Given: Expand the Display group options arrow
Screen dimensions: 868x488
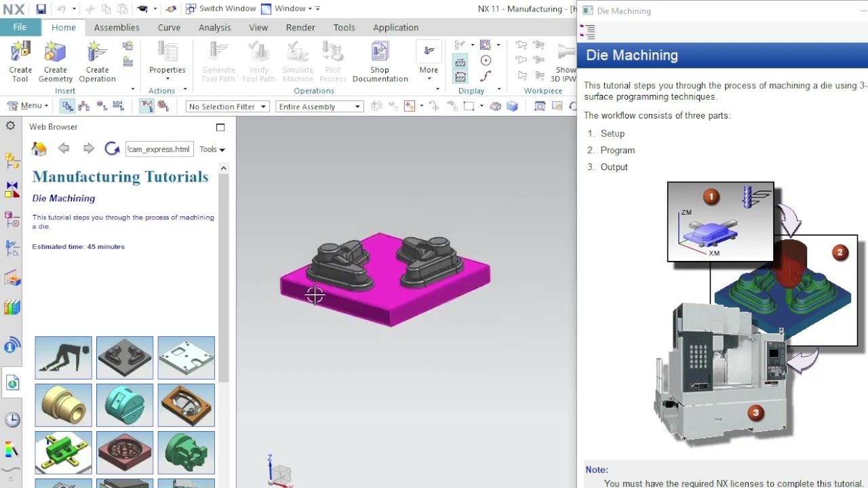Looking at the screenshot, I should tap(499, 89).
